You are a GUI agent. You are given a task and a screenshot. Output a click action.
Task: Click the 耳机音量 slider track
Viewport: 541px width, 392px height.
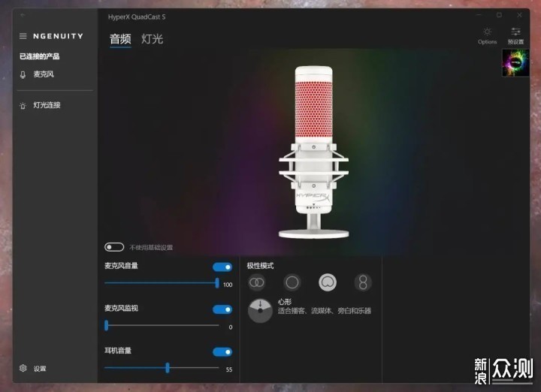(162, 367)
